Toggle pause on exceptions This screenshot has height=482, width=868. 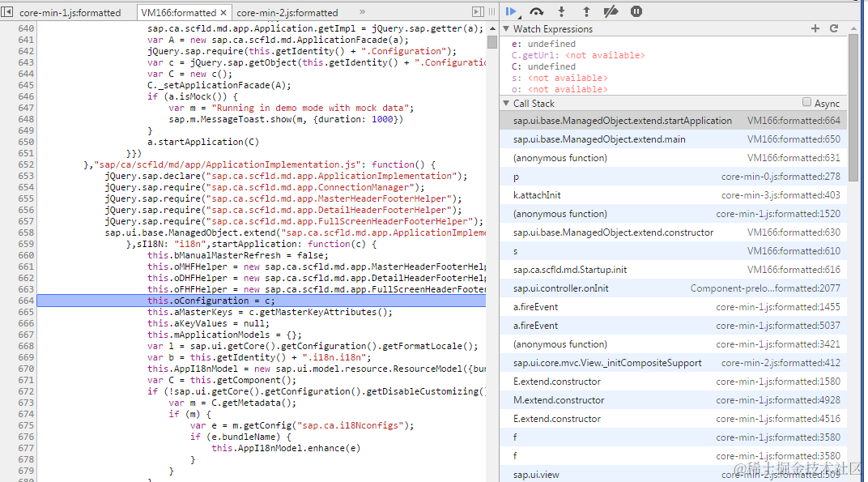tap(636, 11)
